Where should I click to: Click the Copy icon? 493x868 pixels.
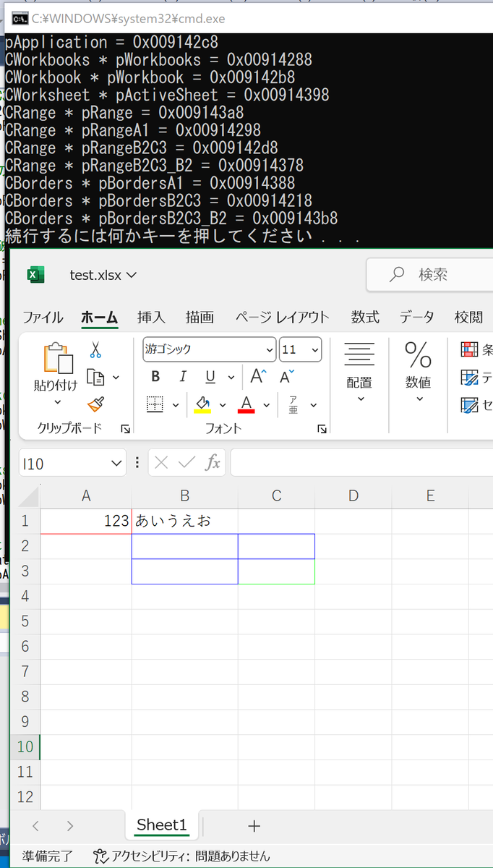(95, 377)
